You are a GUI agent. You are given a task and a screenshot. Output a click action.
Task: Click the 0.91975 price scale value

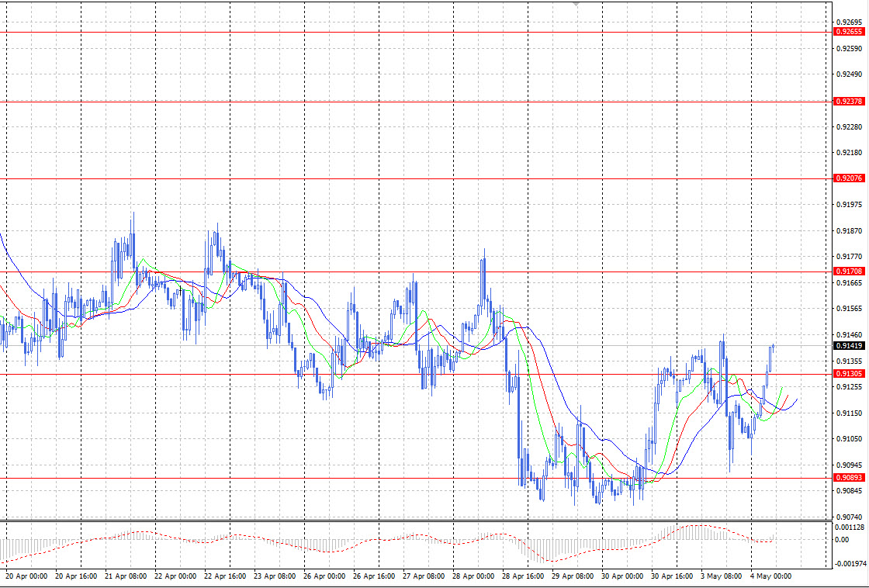click(x=849, y=205)
